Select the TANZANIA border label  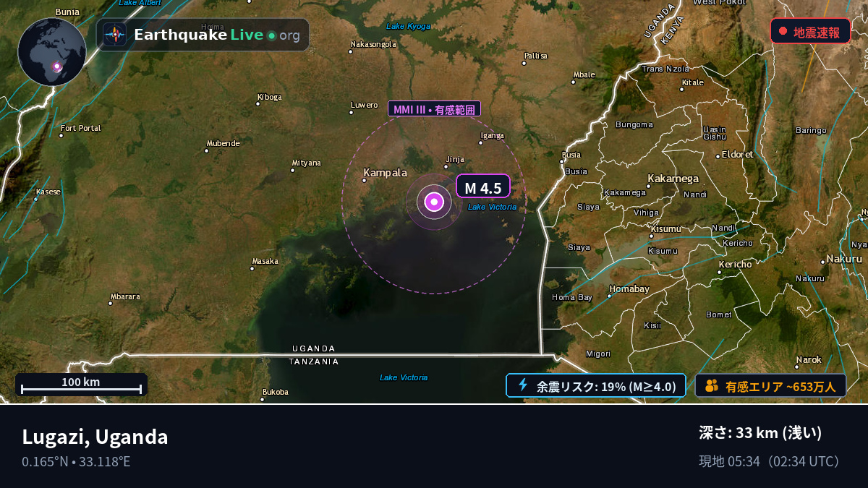314,361
